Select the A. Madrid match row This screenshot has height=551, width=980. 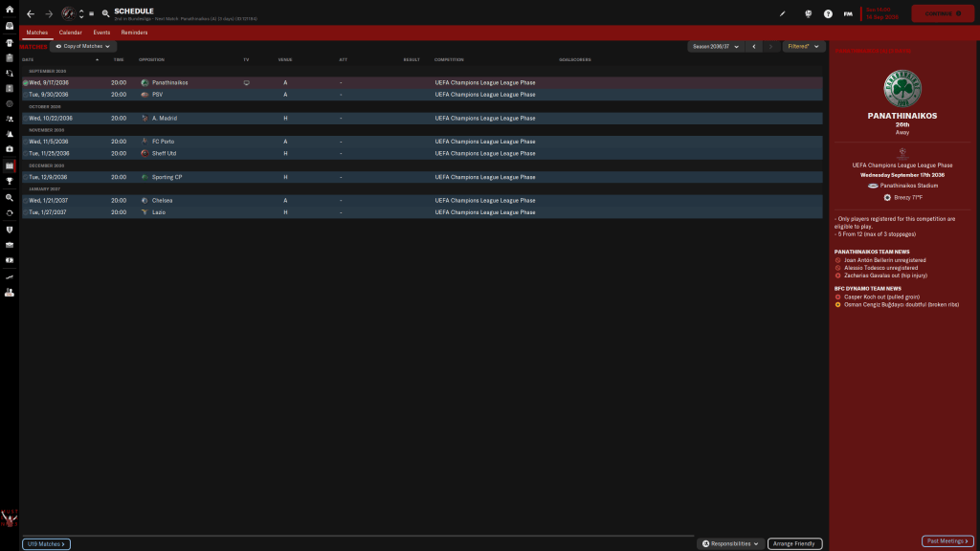pos(287,119)
